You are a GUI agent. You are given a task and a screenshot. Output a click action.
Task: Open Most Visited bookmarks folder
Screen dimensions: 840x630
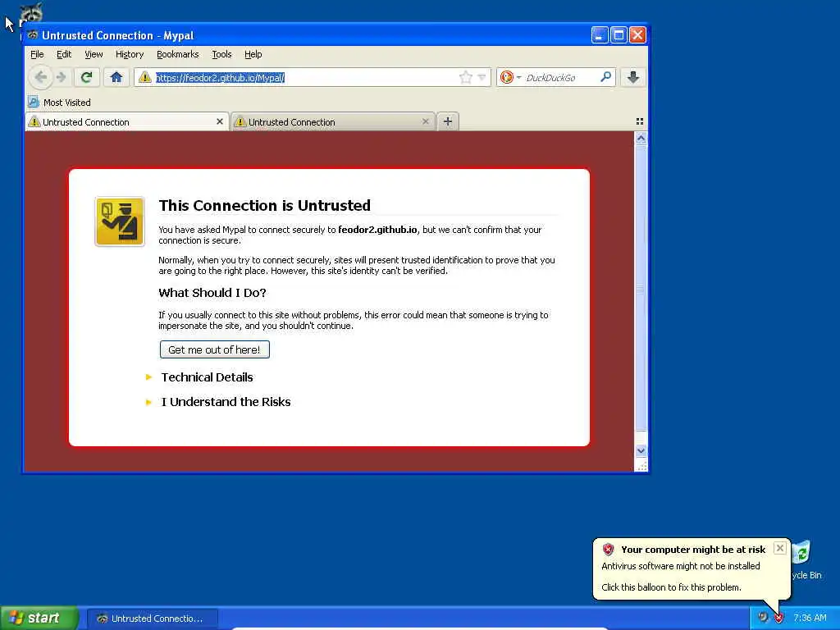coord(59,103)
